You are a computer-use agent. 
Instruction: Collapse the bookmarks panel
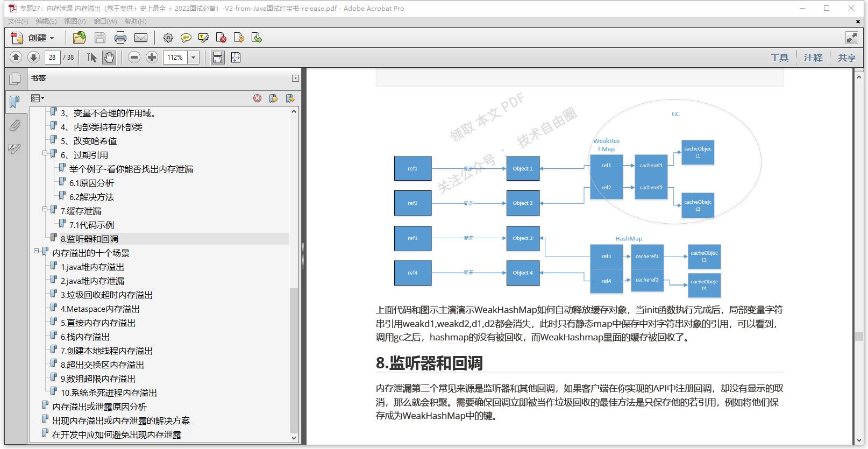(x=295, y=79)
